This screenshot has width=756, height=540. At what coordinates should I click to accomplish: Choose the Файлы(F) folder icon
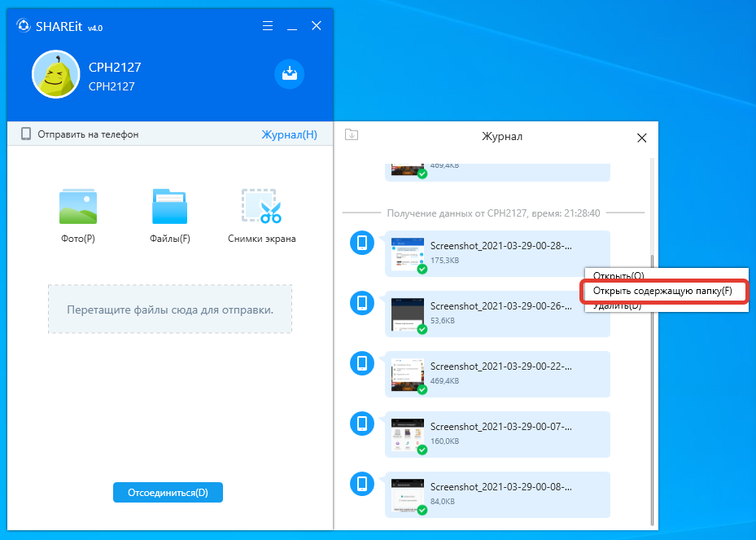pos(169,207)
